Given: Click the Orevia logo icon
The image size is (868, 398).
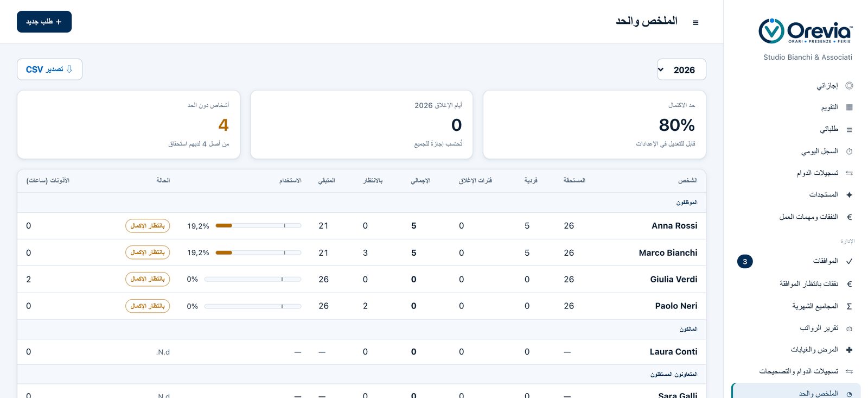Looking at the screenshot, I should point(771,31).
